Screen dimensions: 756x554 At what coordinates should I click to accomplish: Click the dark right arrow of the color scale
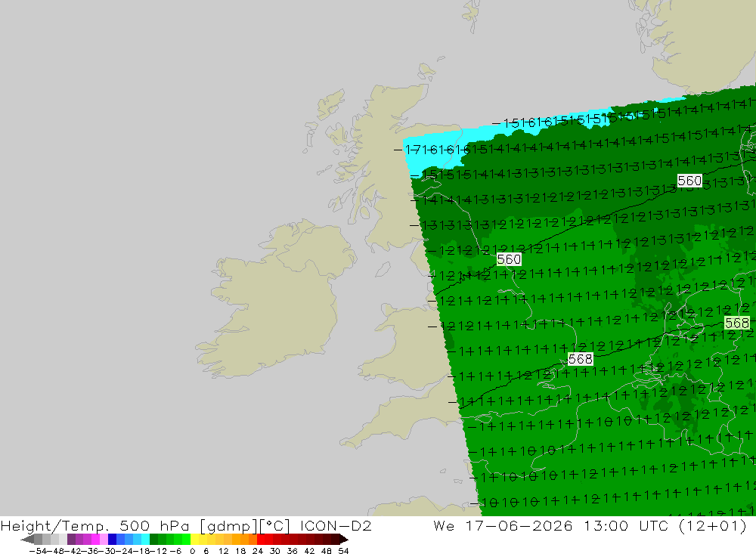click(x=344, y=540)
